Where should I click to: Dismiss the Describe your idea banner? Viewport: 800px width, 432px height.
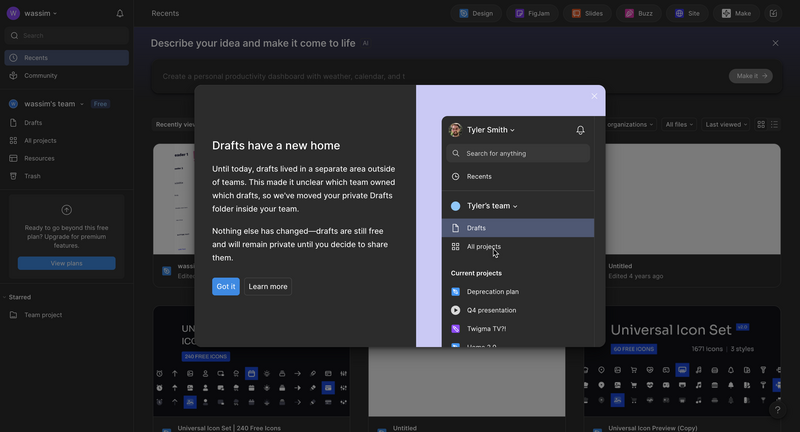coord(776,43)
